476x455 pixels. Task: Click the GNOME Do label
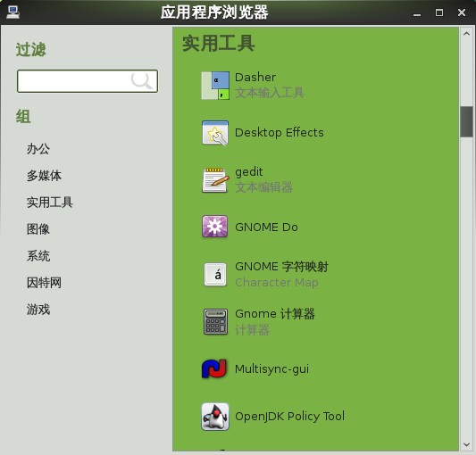pos(266,227)
